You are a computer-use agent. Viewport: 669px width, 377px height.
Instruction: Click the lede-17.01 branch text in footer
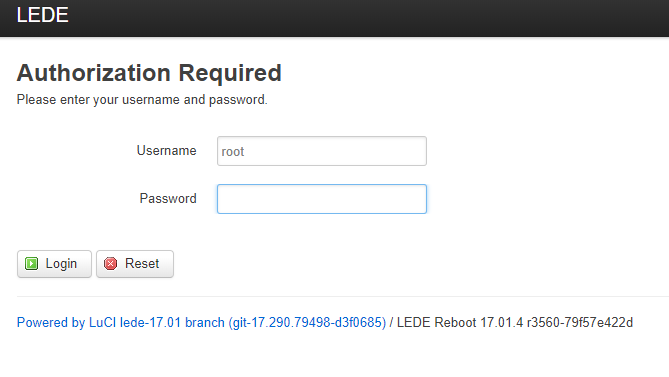point(172,322)
